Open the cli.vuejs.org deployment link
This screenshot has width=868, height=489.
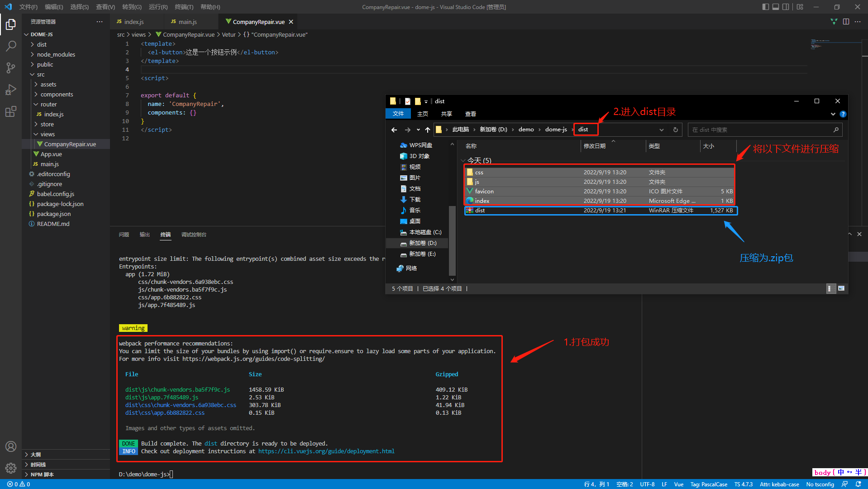click(x=326, y=451)
